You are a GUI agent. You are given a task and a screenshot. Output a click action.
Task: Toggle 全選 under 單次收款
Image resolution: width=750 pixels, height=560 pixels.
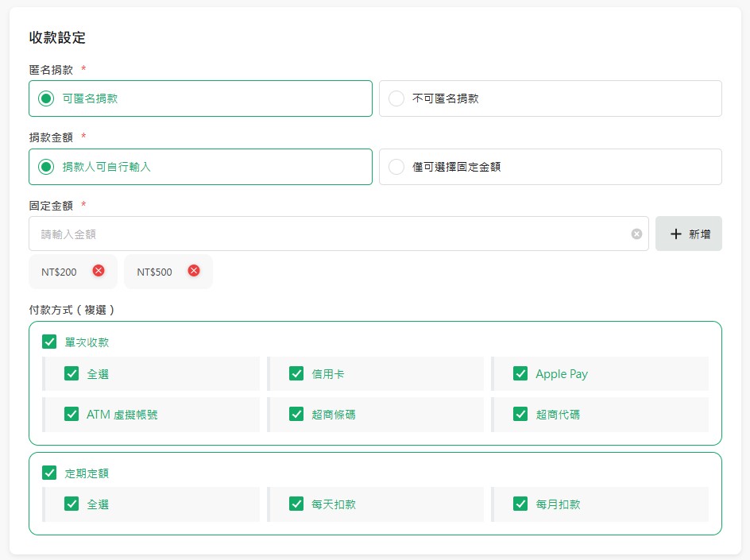coord(72,373)
